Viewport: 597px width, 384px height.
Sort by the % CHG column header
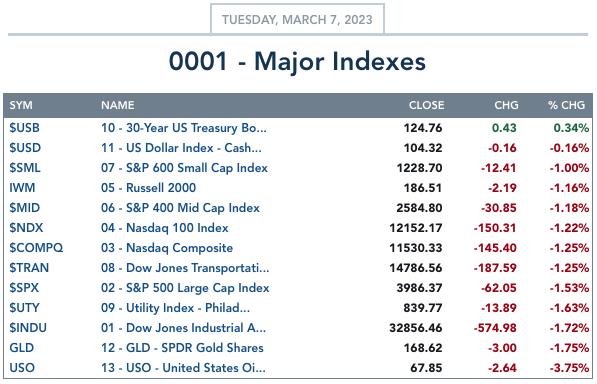(567, 105)
